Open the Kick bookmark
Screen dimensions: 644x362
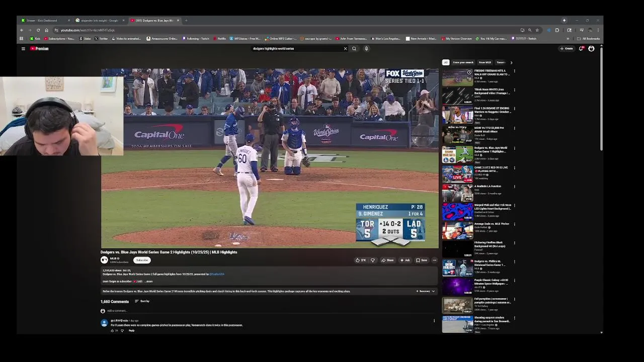(35, 39)
